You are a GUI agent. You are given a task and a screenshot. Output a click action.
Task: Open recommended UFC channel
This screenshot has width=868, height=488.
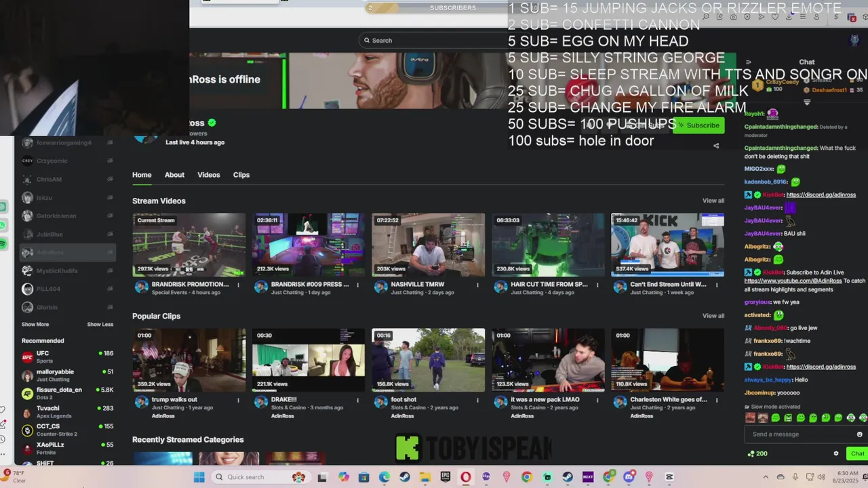pos(67,357)
